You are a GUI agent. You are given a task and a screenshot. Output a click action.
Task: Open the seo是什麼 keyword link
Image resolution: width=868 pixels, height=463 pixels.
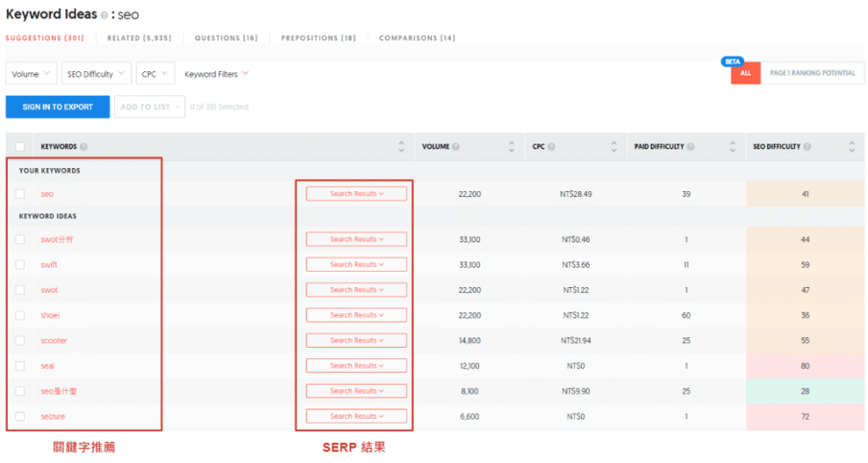[x=59, y=391]
